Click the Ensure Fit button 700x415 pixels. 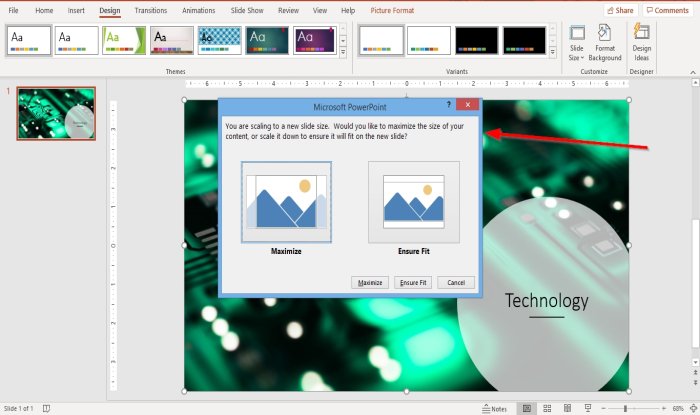click(413, 282)
